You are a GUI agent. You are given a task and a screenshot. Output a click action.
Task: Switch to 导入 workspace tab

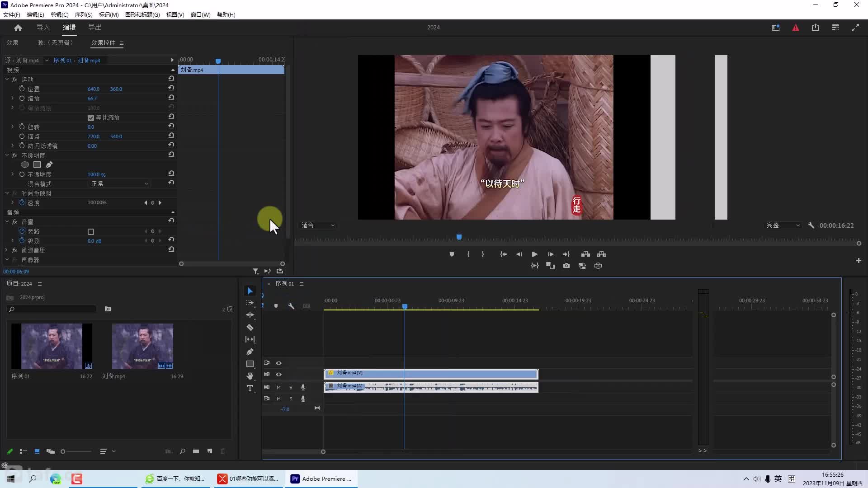pyautogui.click(x=43, y=28)
